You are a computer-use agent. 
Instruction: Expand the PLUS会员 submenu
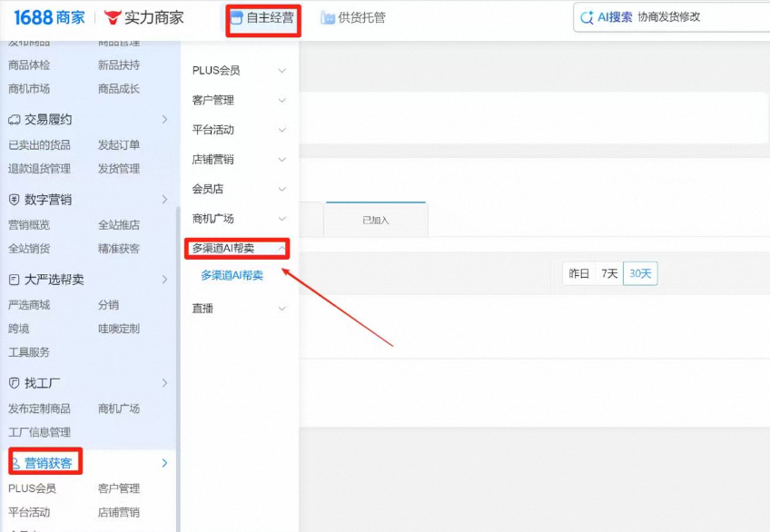[281, 71]
